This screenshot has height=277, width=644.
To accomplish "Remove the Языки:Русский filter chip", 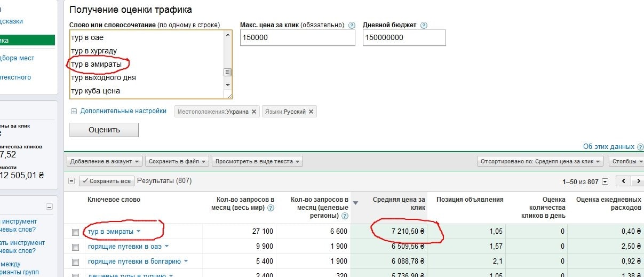I will pyautogui.click(x=312, y=112).
